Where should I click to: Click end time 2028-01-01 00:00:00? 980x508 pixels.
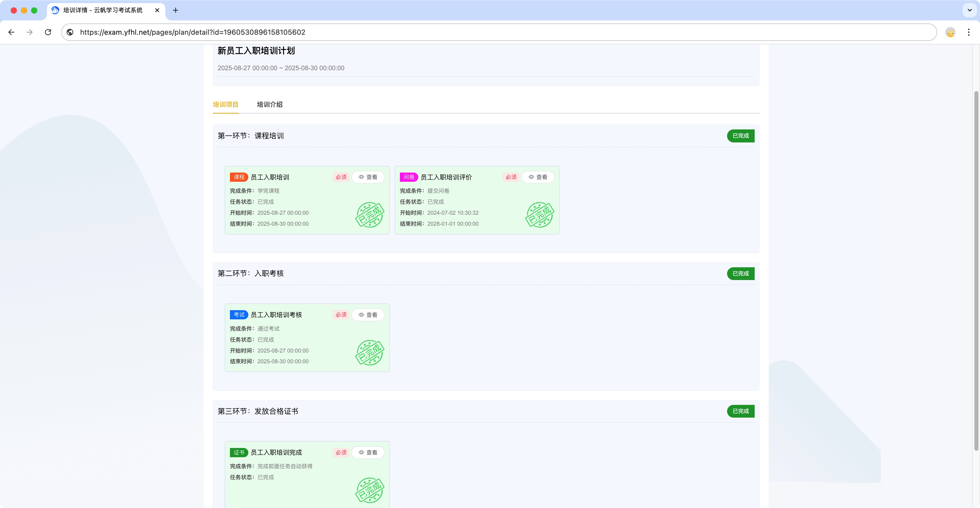click(x=453, y=224)
